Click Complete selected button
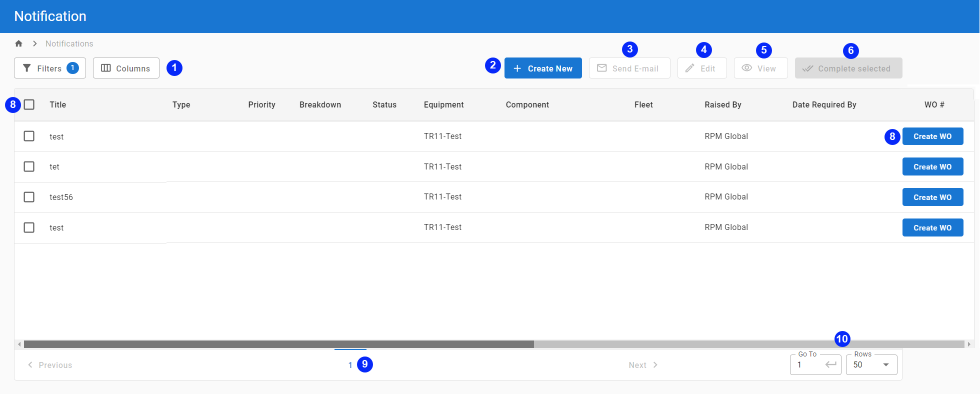 [x=848, y=68]
